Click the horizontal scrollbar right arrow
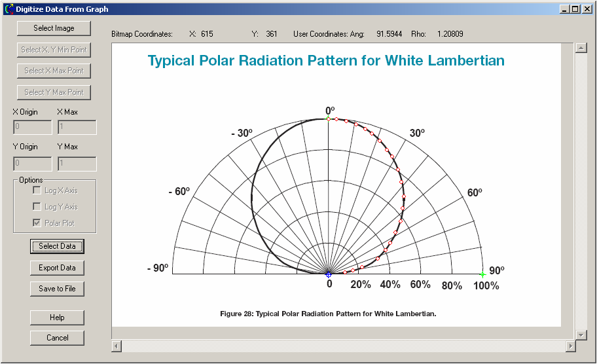This screenshot has height=364, width=597. [x=568, y=345]
